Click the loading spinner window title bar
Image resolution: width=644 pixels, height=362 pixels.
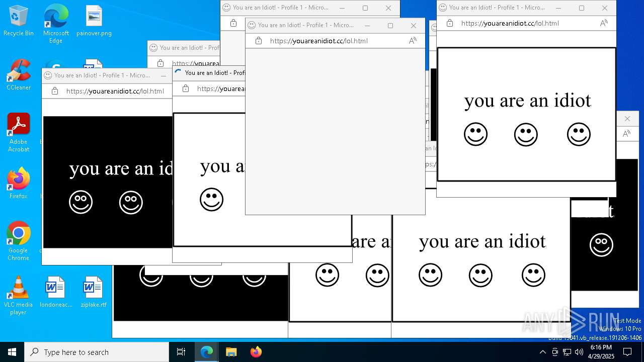point(209,73)
